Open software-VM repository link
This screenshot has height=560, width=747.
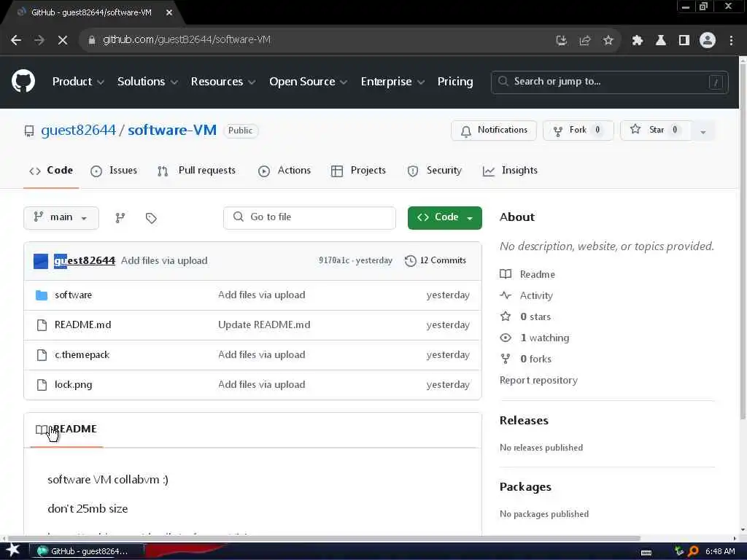tap(172, 130)
